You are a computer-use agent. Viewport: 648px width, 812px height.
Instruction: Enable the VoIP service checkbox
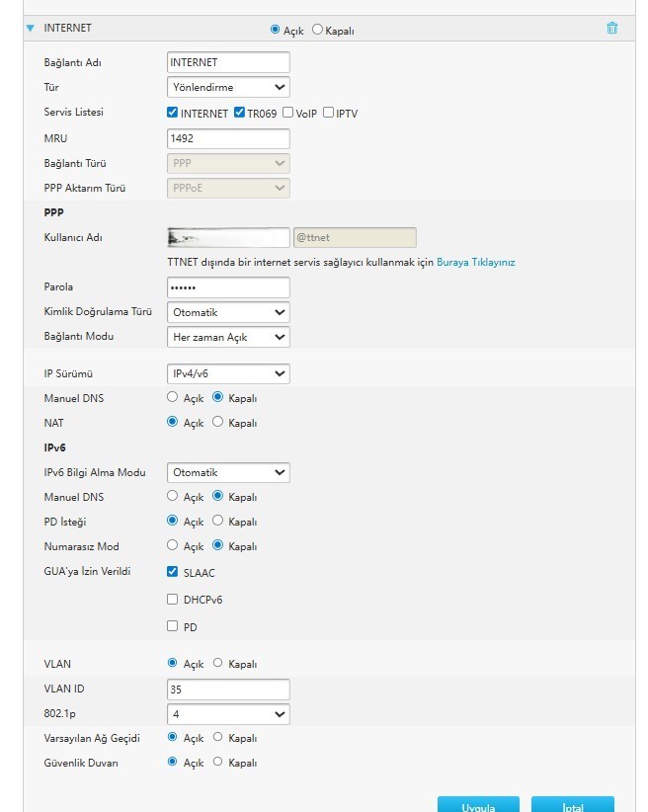point(287,113)
